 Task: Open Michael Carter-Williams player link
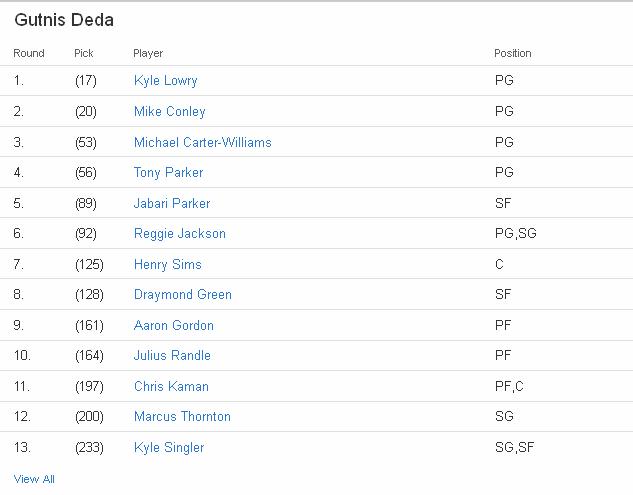pyautogui.click(x=203, y=143)
